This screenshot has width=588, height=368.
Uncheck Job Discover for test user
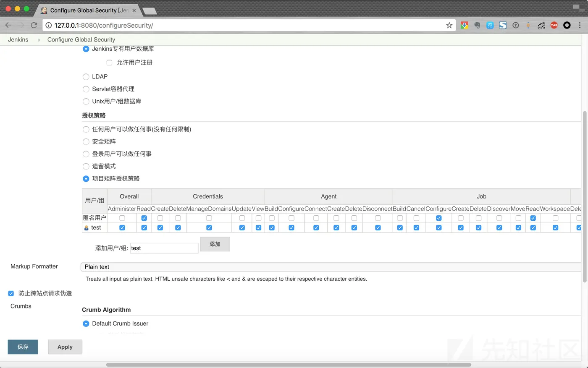(499, 228)
